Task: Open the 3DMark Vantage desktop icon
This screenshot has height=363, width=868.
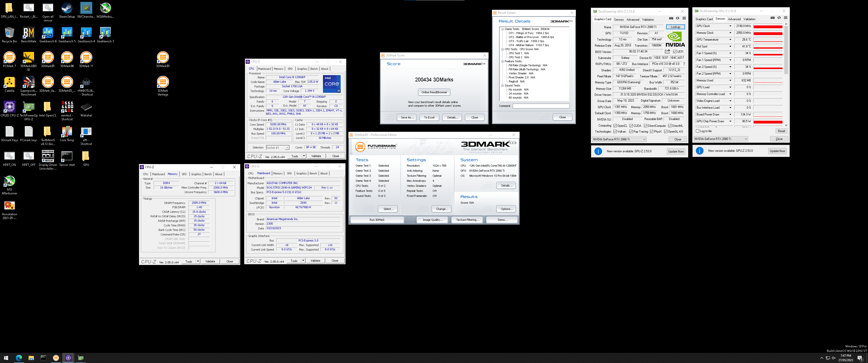Action: (x=163, y=86)
